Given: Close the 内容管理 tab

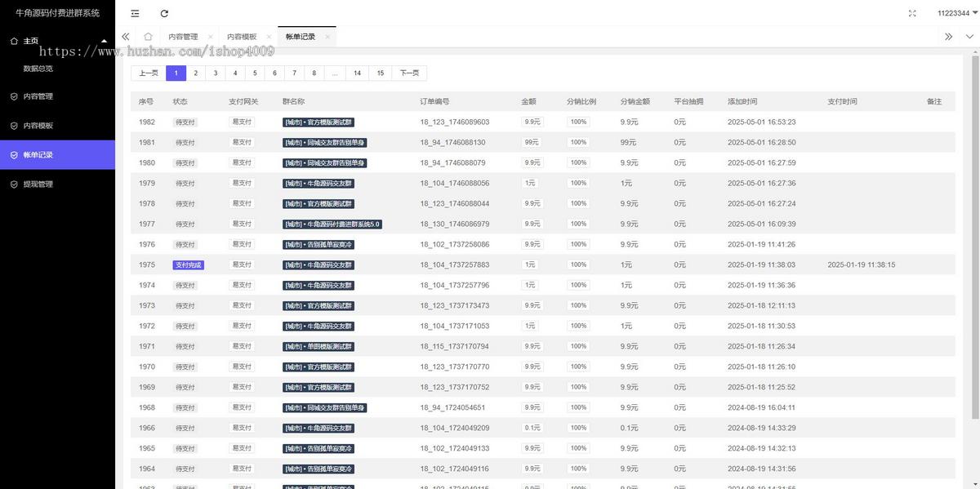Looking at the screenshot, I should tap(210, 37).
